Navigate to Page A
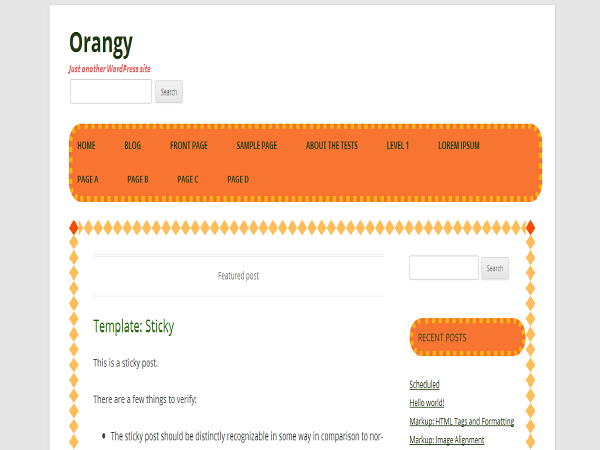Screen dimensions: 600x450 [x=88, y=179]
